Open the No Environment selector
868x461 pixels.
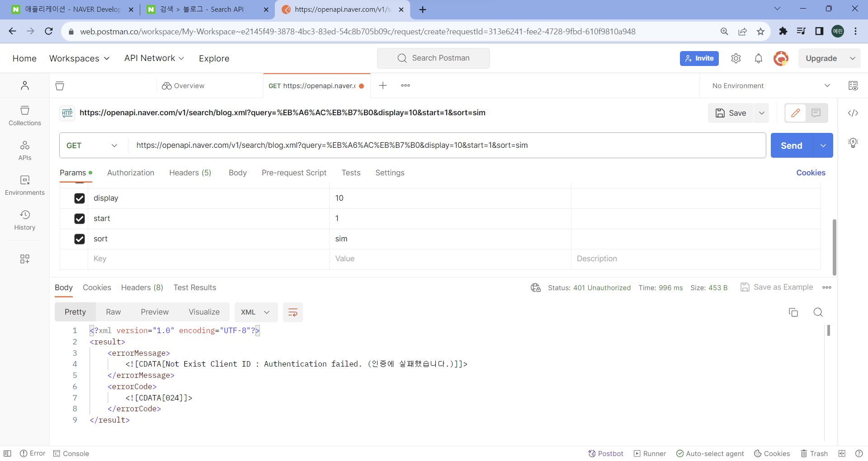tap(770, 86)
